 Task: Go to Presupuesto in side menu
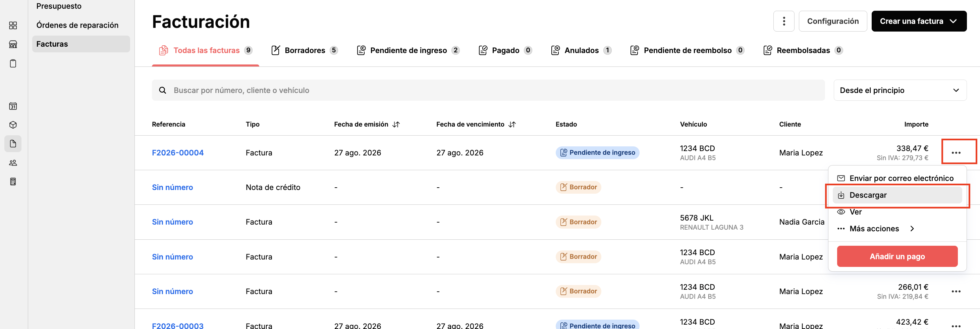pos(59,6)
